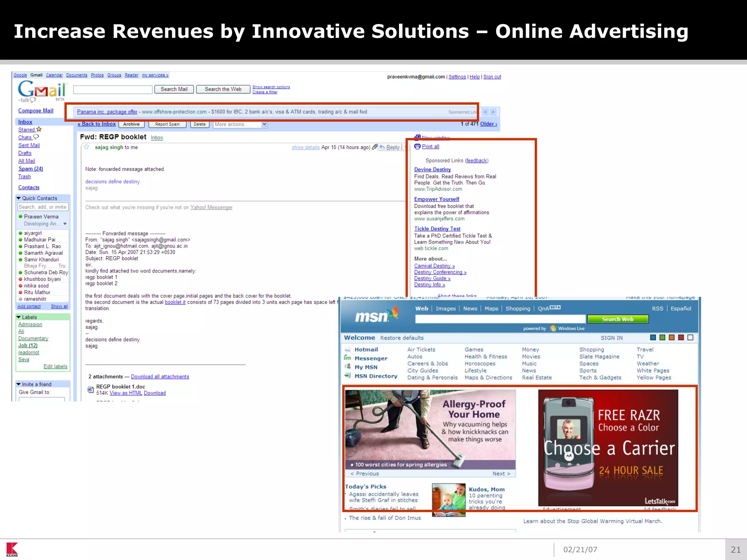Switch to MSN Shopping search tab
The image size is (747, 560).
[x=518, y=308]
